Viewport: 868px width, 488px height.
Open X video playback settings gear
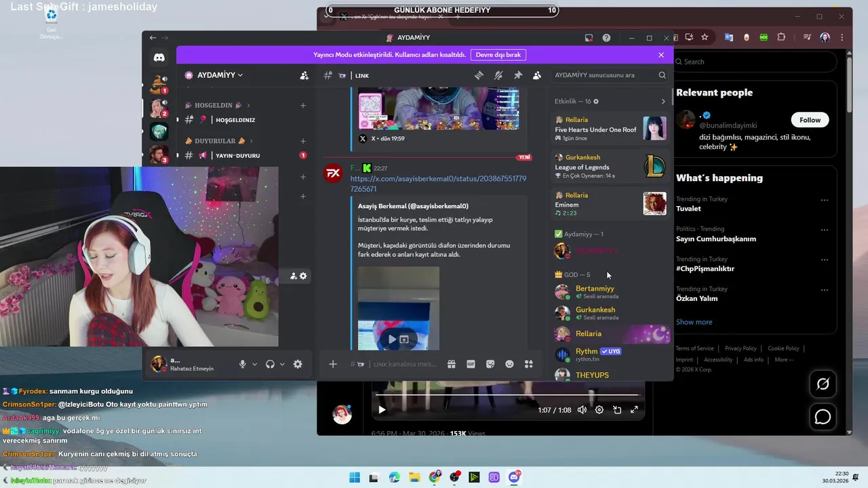click(x=599, y=409)
